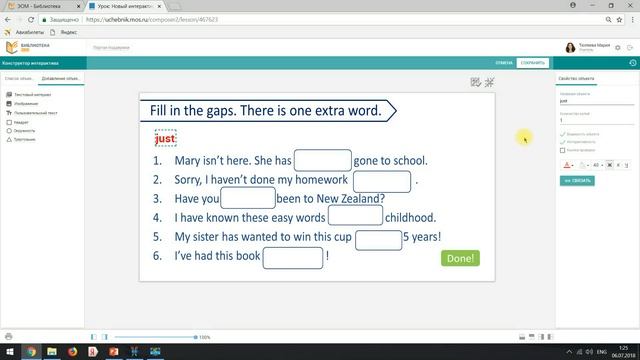Open the fill color dropdown arrow
The height and width of the screenshot is (360, 640).
point(588,165)
